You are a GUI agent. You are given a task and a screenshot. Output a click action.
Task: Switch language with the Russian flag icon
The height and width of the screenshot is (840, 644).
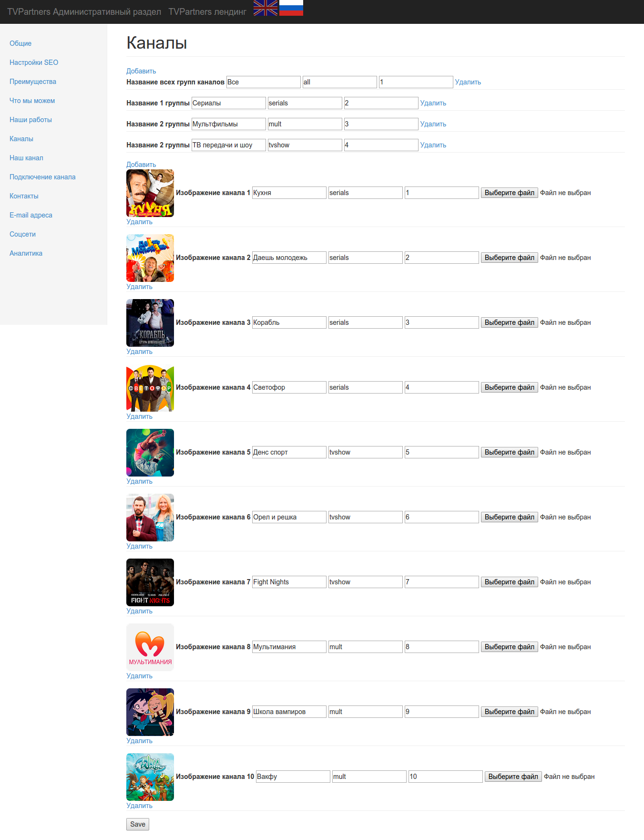pyautogui.click(x=291, y=8)
